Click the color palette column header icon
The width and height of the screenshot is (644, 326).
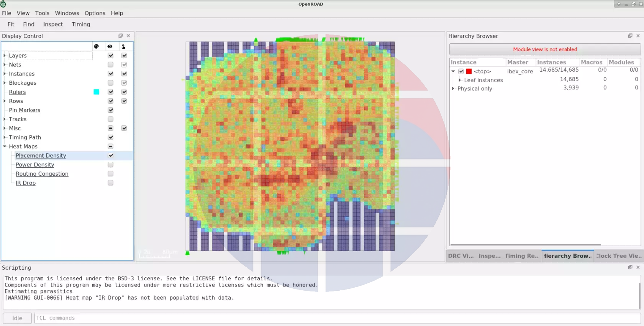pos(97,46)
